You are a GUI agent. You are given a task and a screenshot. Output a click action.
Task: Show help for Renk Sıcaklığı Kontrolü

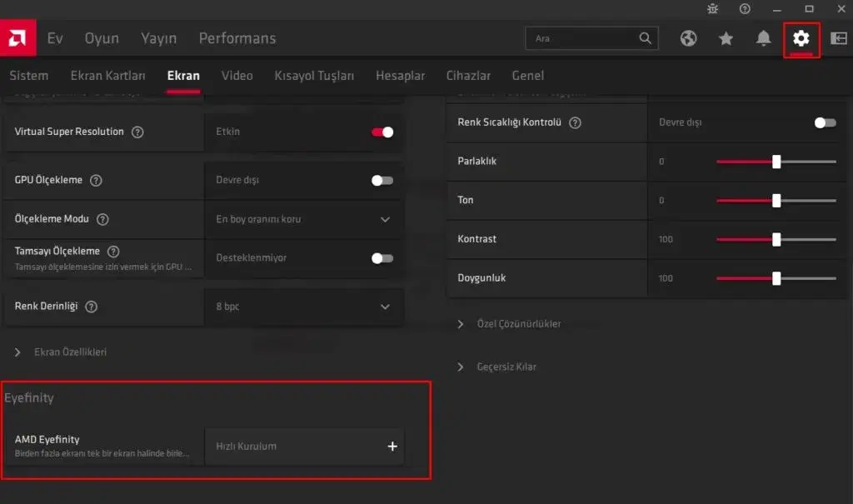575,123
